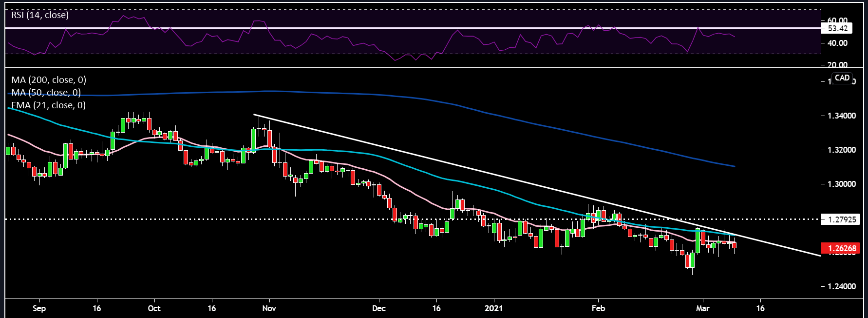Click the Feb date label on time axis
The image size is (868, 318).
598,308
